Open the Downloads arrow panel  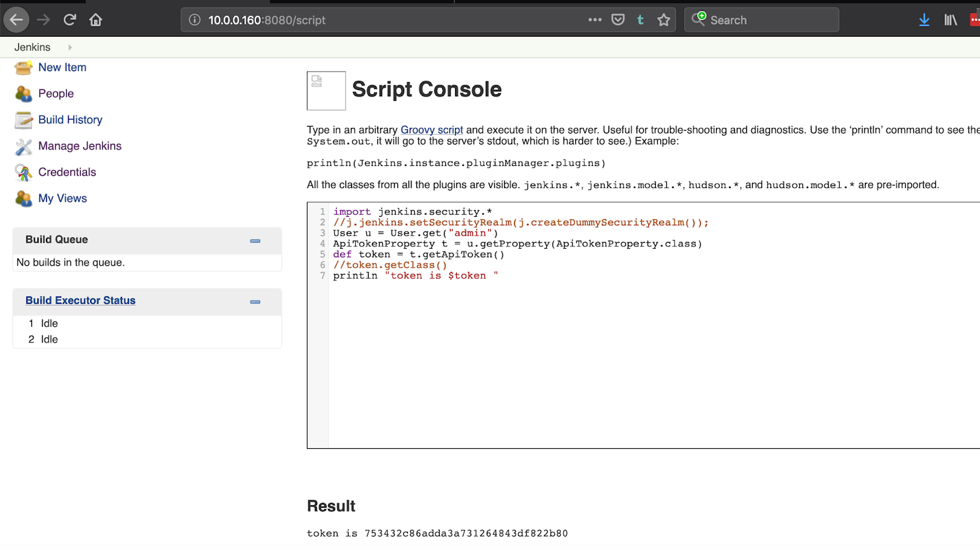[x=924, y=20]
